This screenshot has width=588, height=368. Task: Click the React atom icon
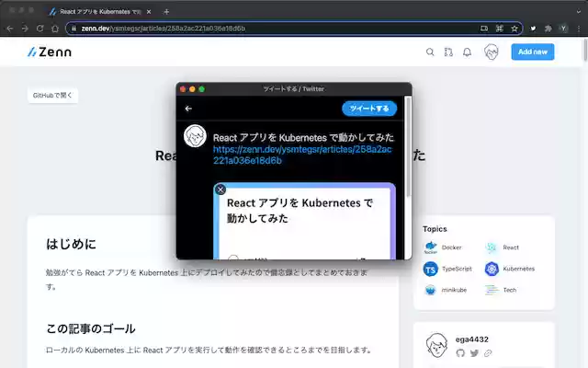(x=492, y=247)
